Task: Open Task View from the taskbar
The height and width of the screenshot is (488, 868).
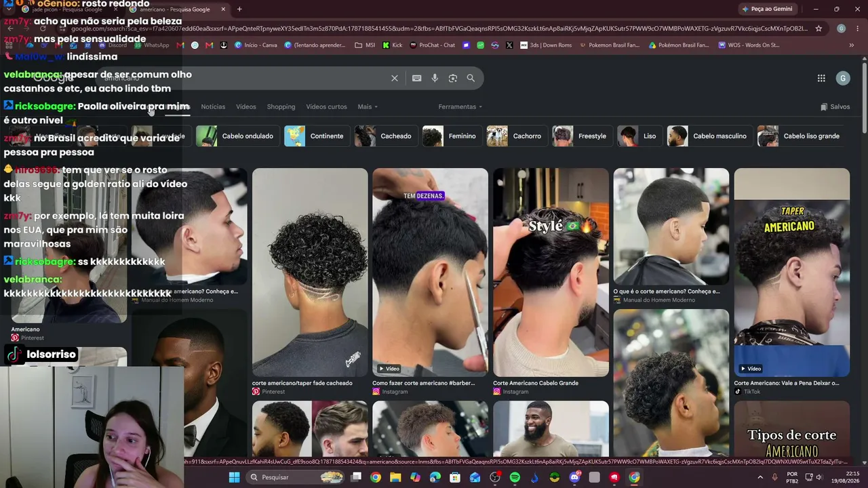Action: pyautogui.click(x=356, y=477)
